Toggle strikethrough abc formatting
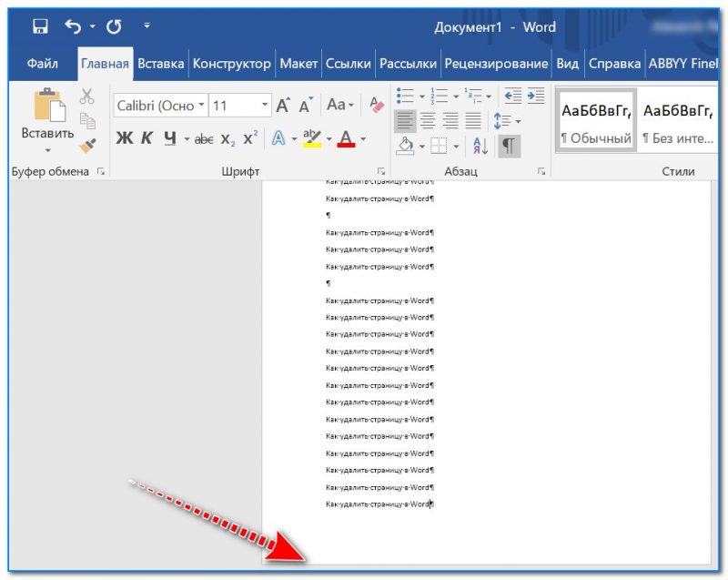The width and height of the screenshot is (728, 580). click(204, 138)
